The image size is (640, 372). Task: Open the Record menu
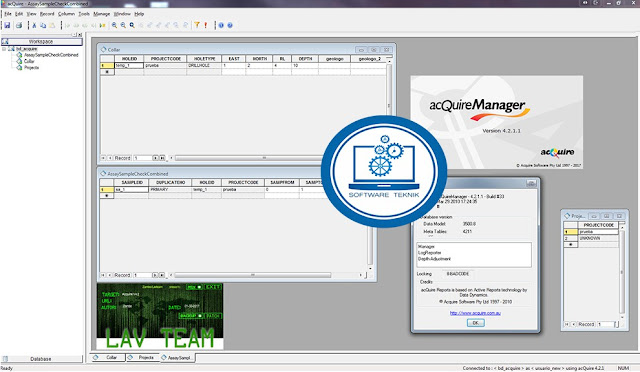click(x=47, y=14)
